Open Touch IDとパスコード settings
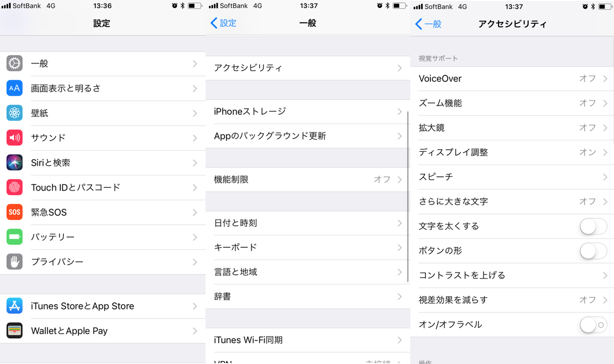 103,187
